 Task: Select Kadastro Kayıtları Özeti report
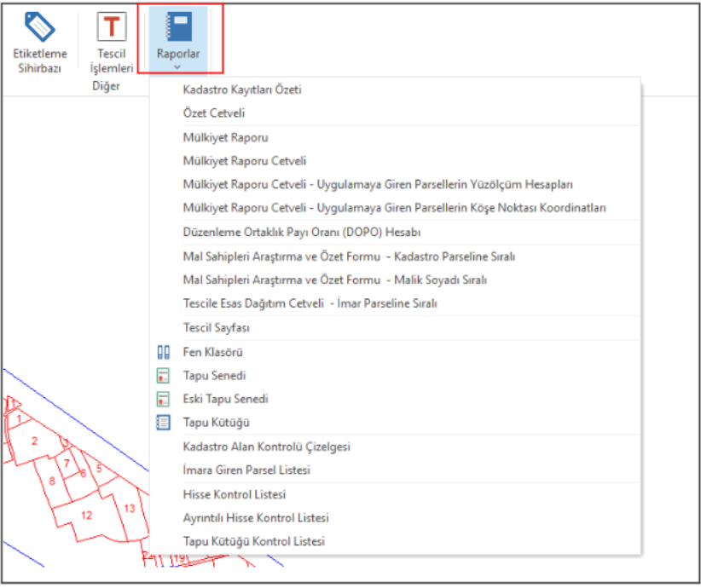click(242, 89)
